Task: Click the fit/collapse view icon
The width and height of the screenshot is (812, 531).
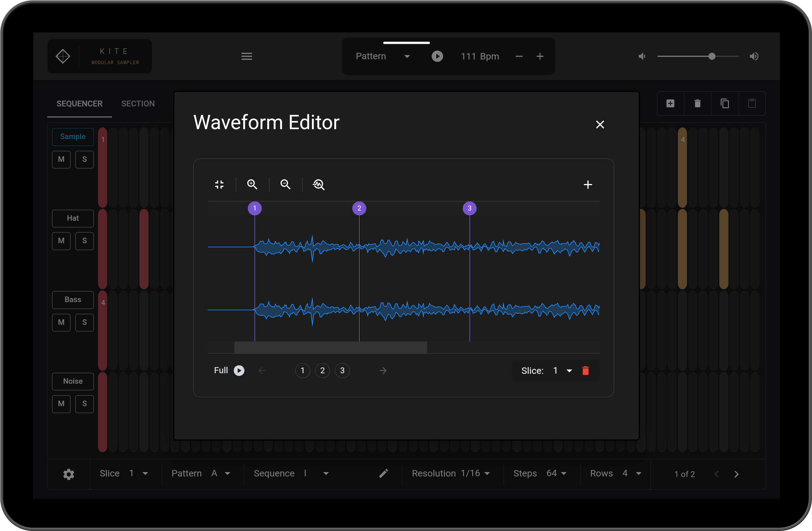Action: [219, 185]
